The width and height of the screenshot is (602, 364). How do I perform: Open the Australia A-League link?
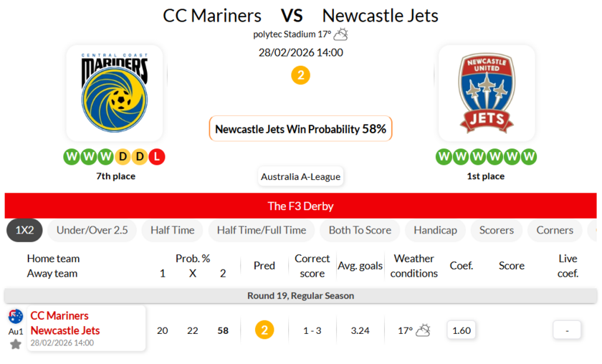301,176
